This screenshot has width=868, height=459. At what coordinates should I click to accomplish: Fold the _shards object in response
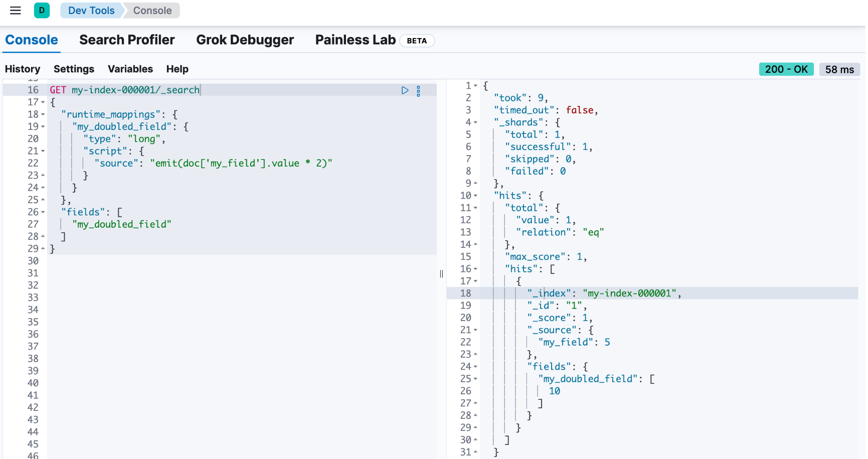pyautogui.click(x=475, y=122)
